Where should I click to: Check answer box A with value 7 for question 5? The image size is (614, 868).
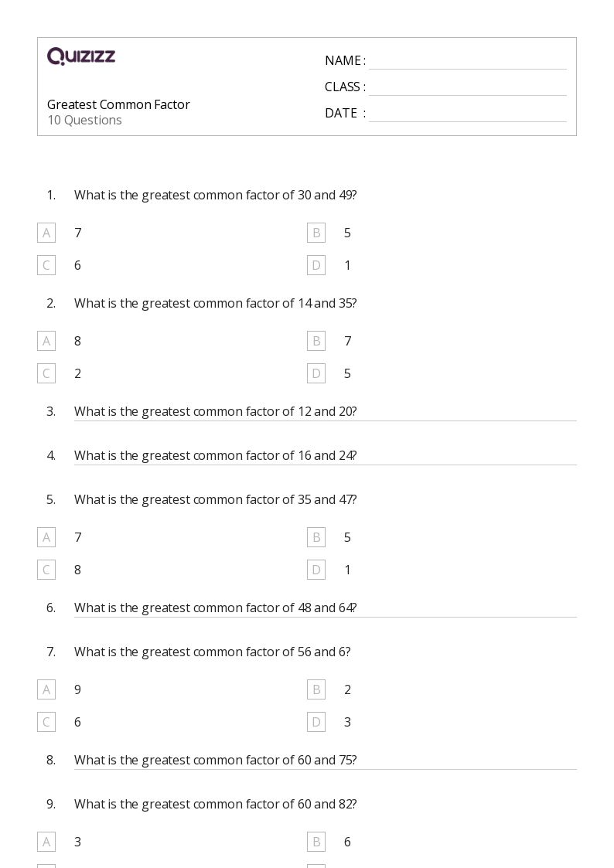[46, 537]
